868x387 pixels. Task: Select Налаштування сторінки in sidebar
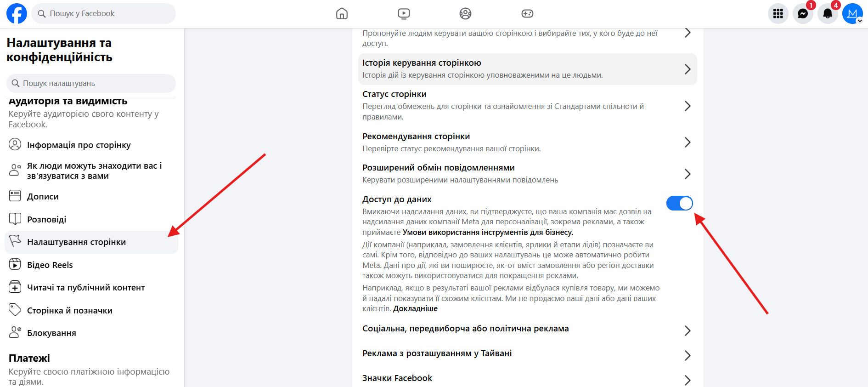pos(91,242)
